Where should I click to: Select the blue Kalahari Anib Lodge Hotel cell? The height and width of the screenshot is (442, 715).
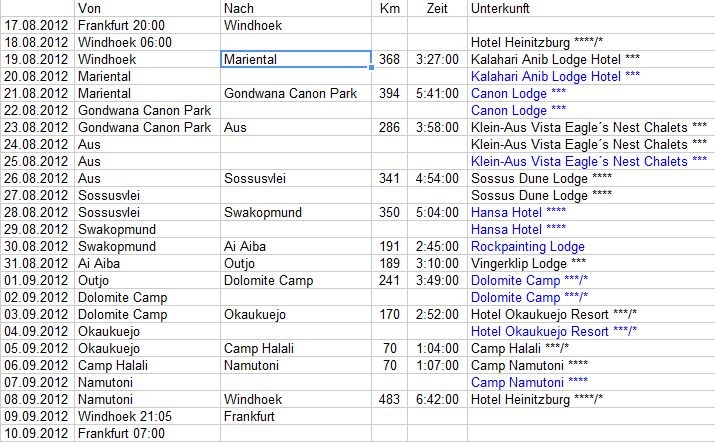pos(591,76)
